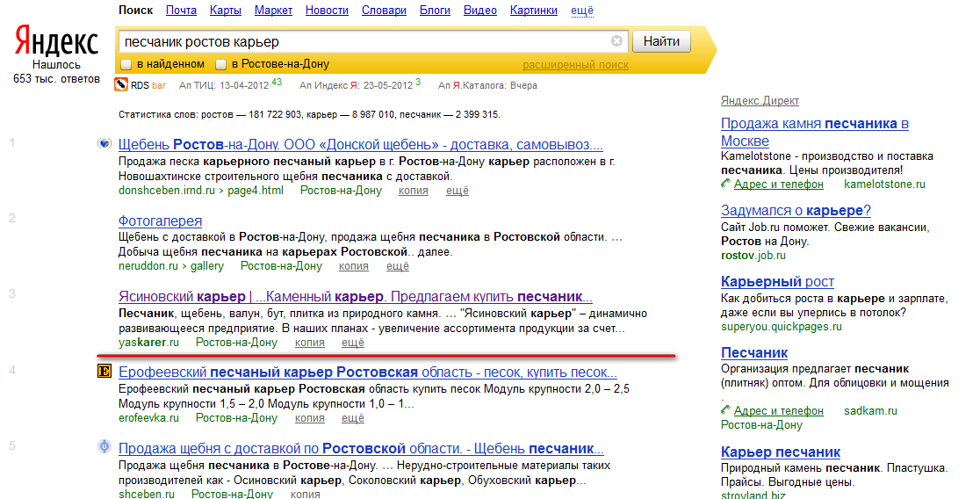Open the Задумался о карьере ad
Screen dimensions: 980x499
click(x=796, y=211)
